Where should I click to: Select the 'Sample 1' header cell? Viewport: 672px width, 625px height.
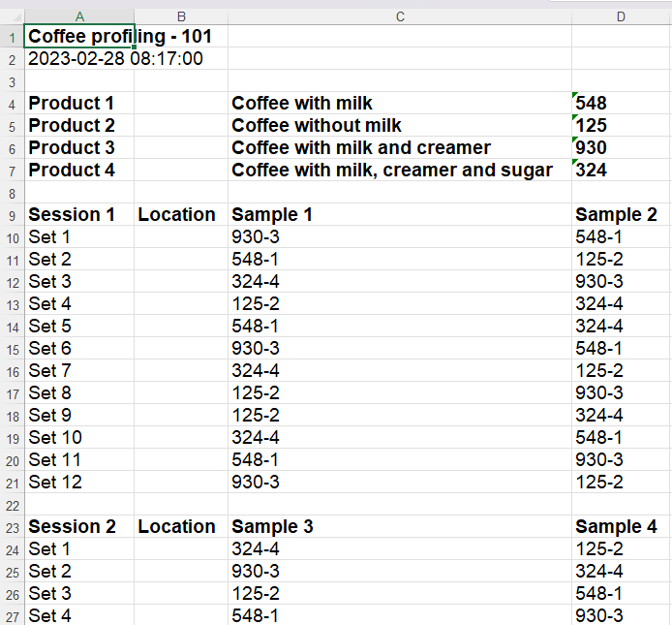pos(400,215)
